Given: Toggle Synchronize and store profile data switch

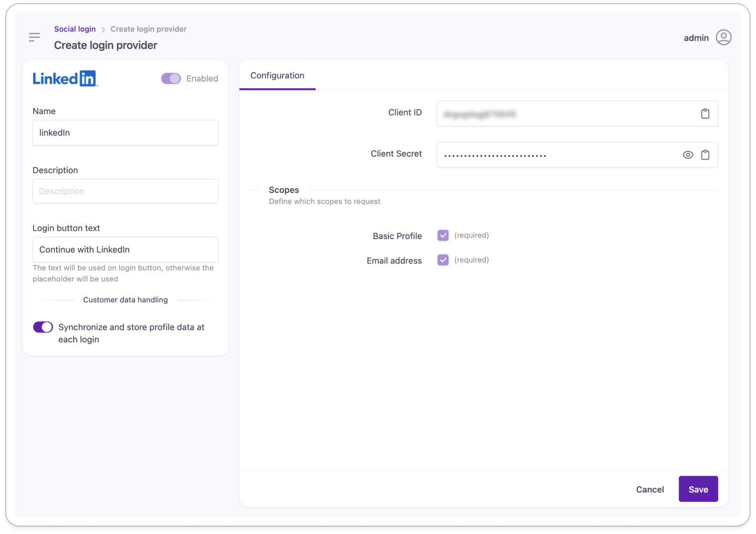Looking at the screenshot, I should pos(43,327).
